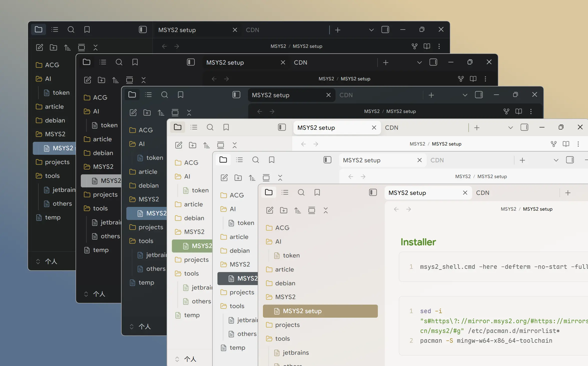
Task: Open the outline list icon in the frontmost window
Action: pyautogui.click(x=285, y=192)
